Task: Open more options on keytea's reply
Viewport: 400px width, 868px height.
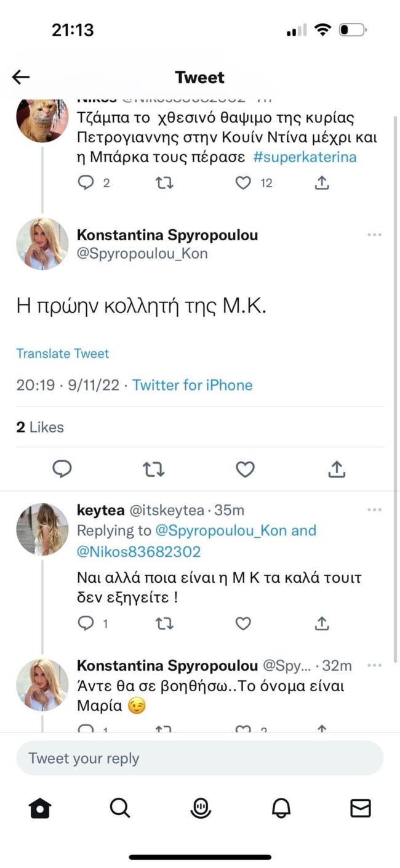Action: tap(374, 510)
